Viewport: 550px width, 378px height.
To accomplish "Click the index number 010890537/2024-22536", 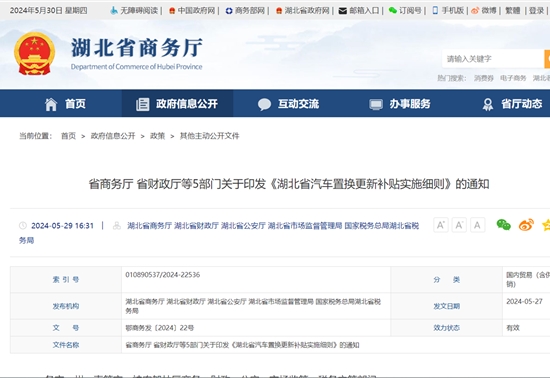I will pos(163,275).
